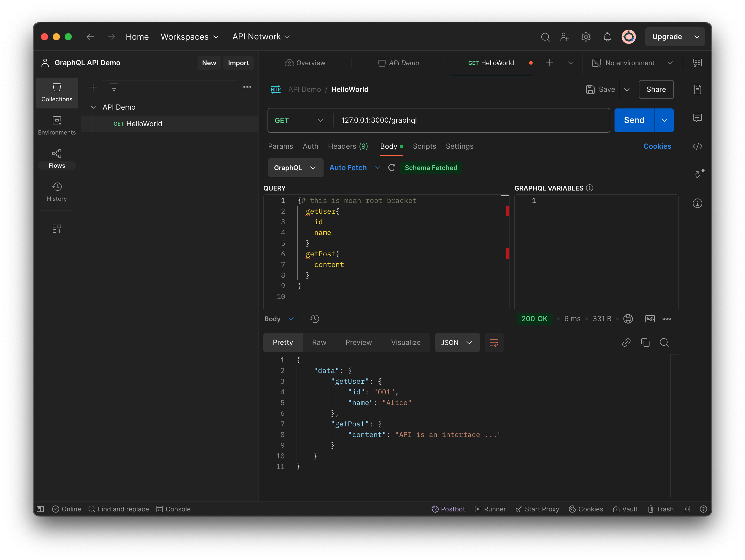Switch to the Headers tab

(x=348, y=146)
